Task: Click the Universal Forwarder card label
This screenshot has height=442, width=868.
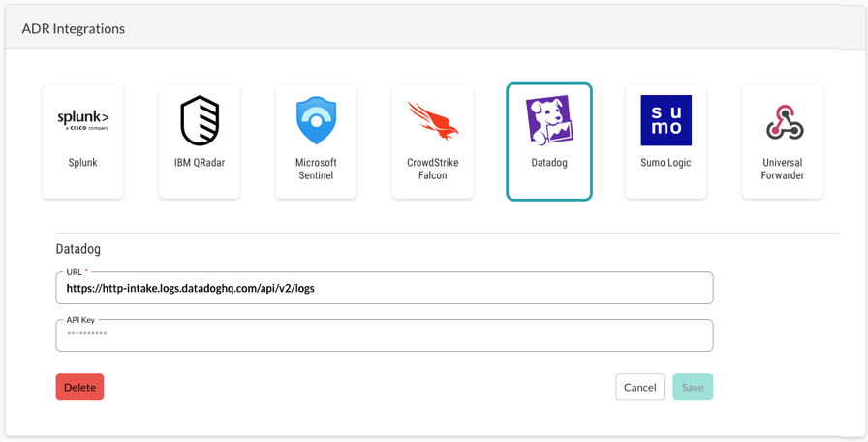Action: 783,169
